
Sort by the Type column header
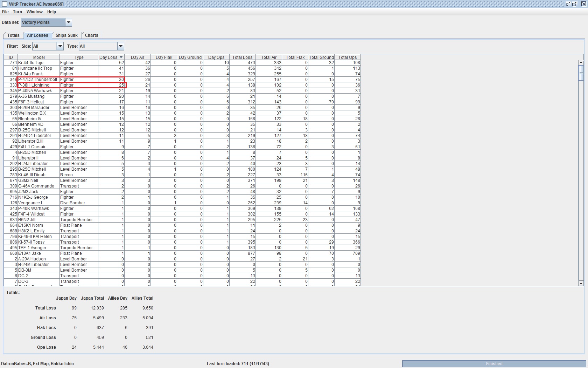click(x=79, y=57)
